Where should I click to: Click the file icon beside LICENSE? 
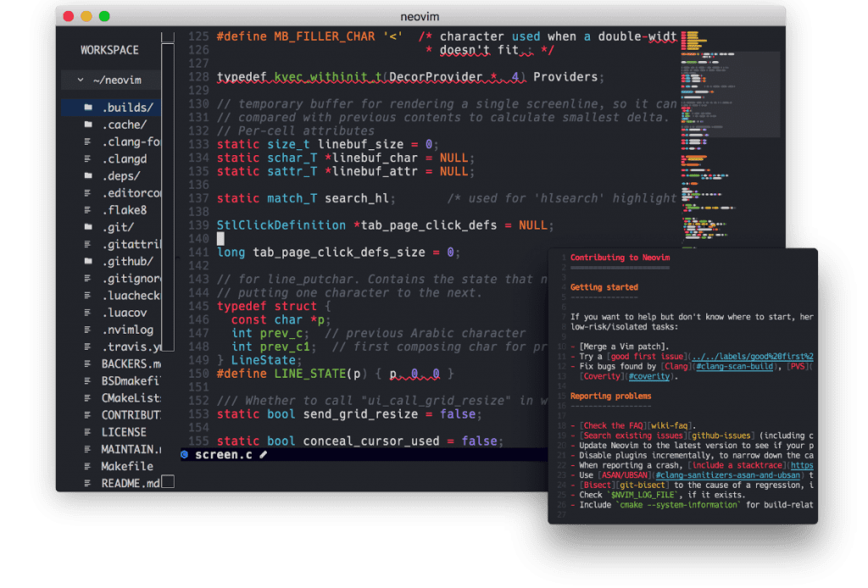point(87,432)
